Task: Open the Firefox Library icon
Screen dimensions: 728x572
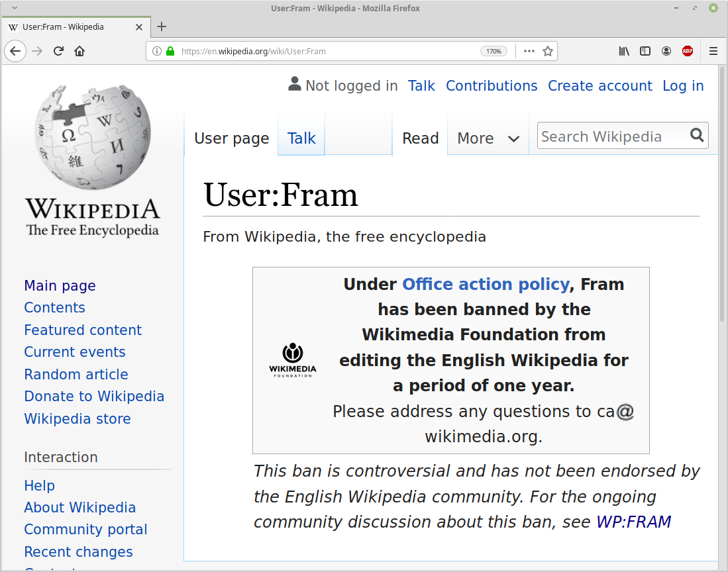Action: (x=624, y=51)
